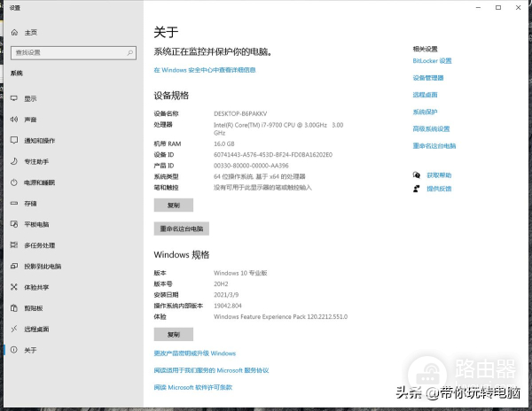Open the Microsoft 服务协议 link
This screenshot has width=532, height=411.
[x=211, y=370]
